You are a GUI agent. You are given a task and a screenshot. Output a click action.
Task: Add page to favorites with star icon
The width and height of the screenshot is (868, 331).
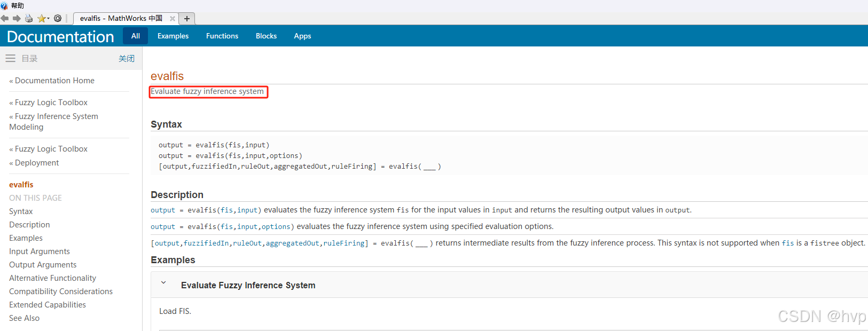tap(41, 18)
